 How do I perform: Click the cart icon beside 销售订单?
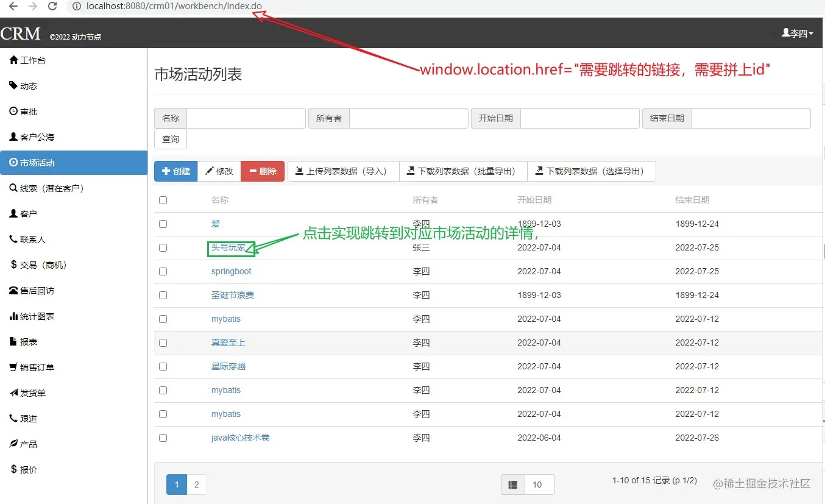(13, 367)
